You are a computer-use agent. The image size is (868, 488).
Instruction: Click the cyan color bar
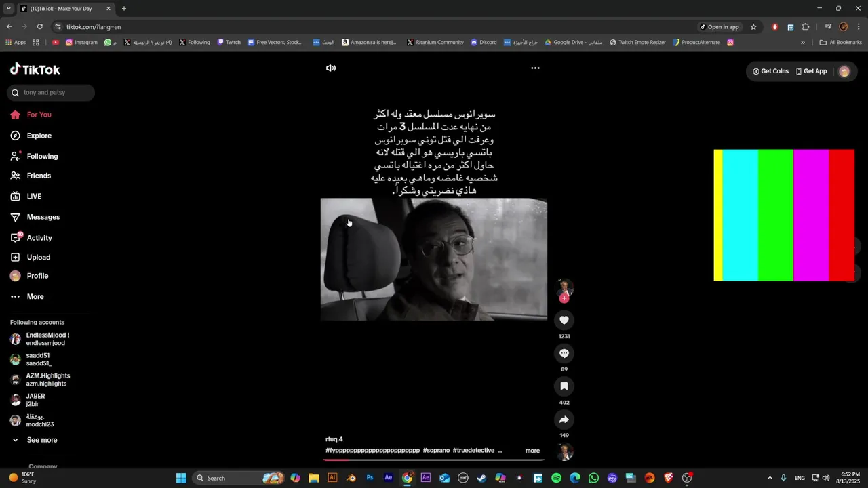click(x=741, y=215)
